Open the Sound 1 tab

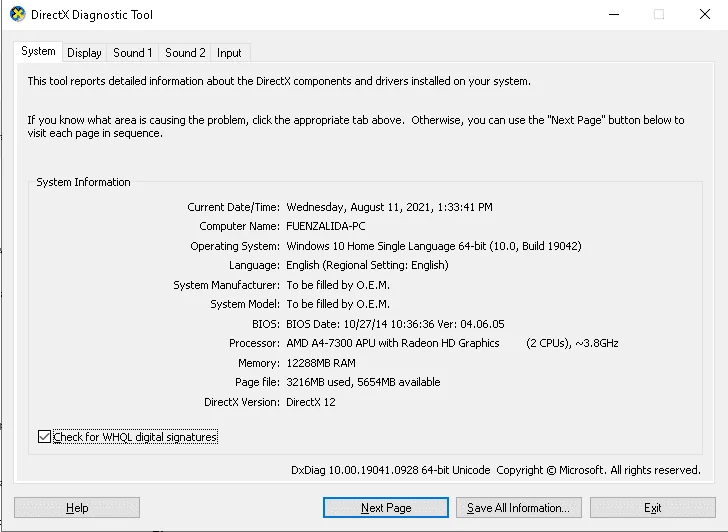pyautogui.click(x=132, y=53)
